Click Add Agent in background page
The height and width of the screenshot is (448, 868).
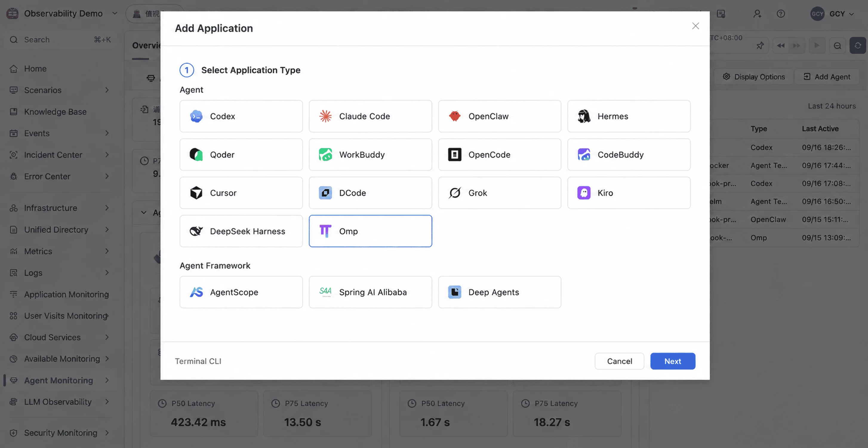[827, 77]
